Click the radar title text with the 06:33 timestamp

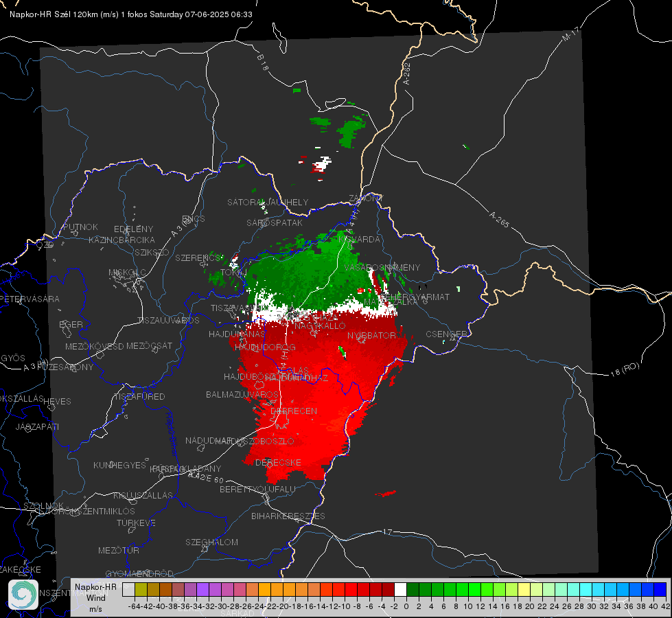131,14
